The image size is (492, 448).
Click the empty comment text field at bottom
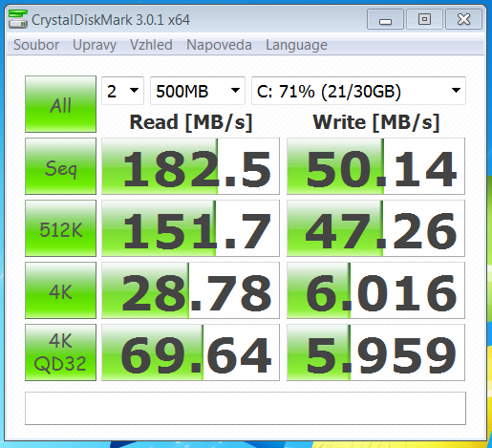pyautogui.click(x=246, y=408)
